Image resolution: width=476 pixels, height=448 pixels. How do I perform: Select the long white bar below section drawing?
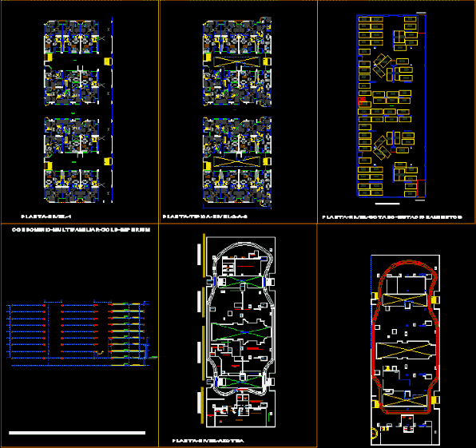pyautogui.click(x=77, y=433)
